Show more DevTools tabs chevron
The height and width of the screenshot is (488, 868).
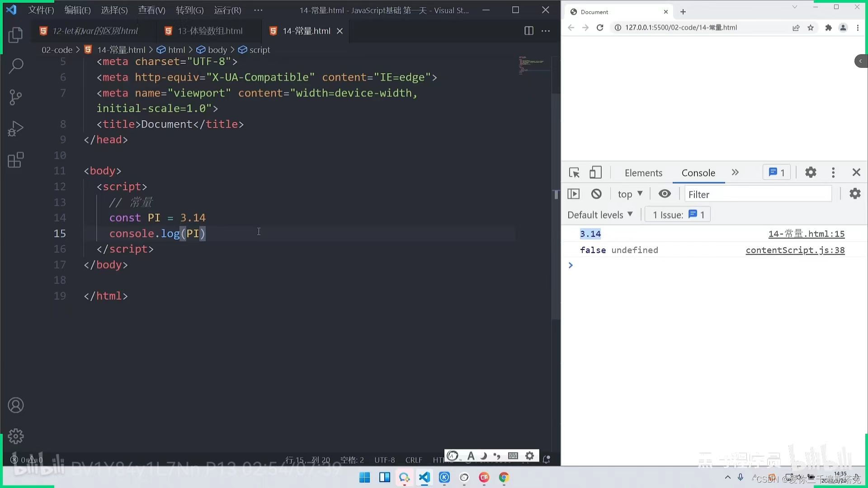point(735,173)
